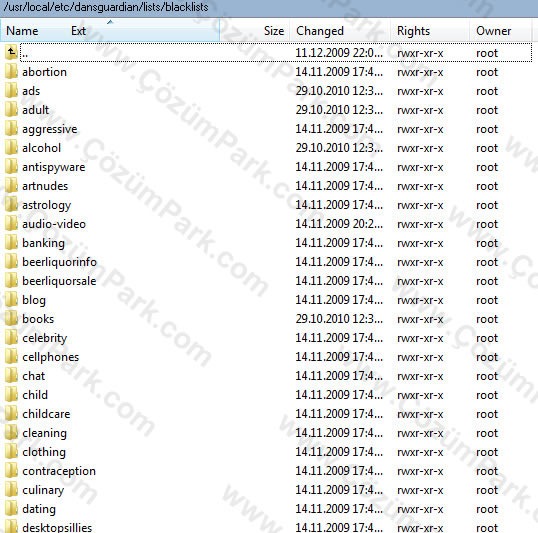Image resolution: width=538 pixels, height=533 pixels.
Task: Sort by Size column header
Action: click(x=274, y=31)
